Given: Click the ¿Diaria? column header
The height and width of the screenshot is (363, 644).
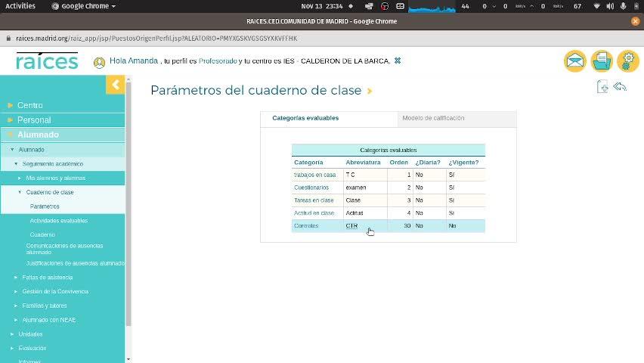Looking at the screenshot, I should [428, 163].
